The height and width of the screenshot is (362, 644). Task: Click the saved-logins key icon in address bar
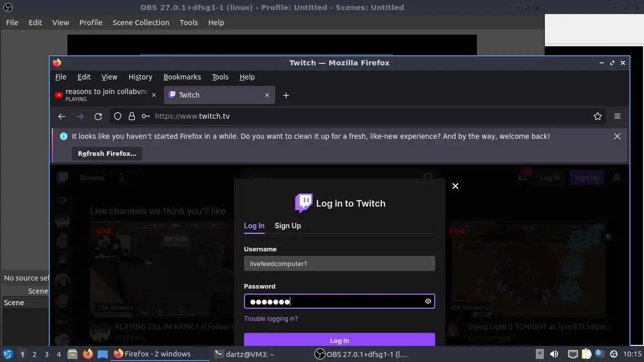point(145,116)
